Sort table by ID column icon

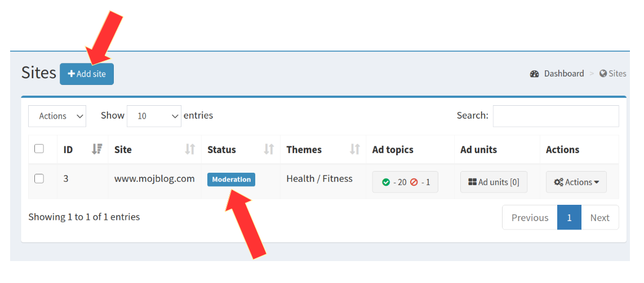[97, 149]
